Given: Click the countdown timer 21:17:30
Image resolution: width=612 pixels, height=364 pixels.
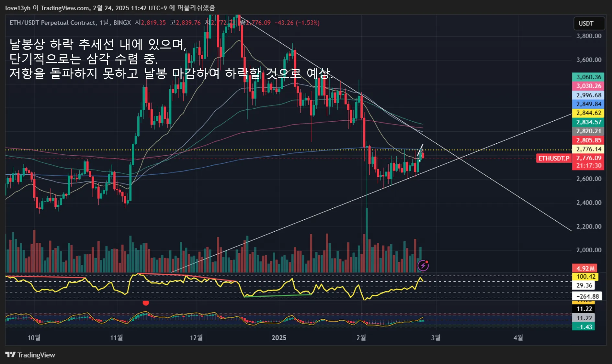Looking at the screenshot, I should click(x=588, y=166).
